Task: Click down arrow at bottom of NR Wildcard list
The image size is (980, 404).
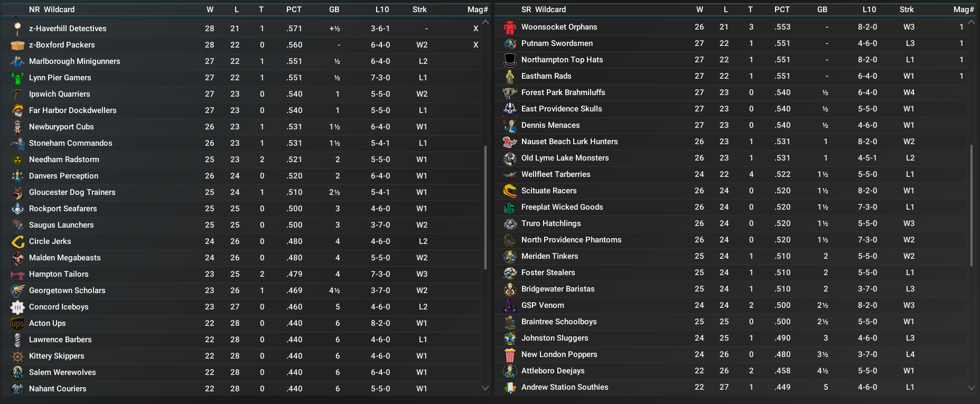Action: click(x=486, y=388)
